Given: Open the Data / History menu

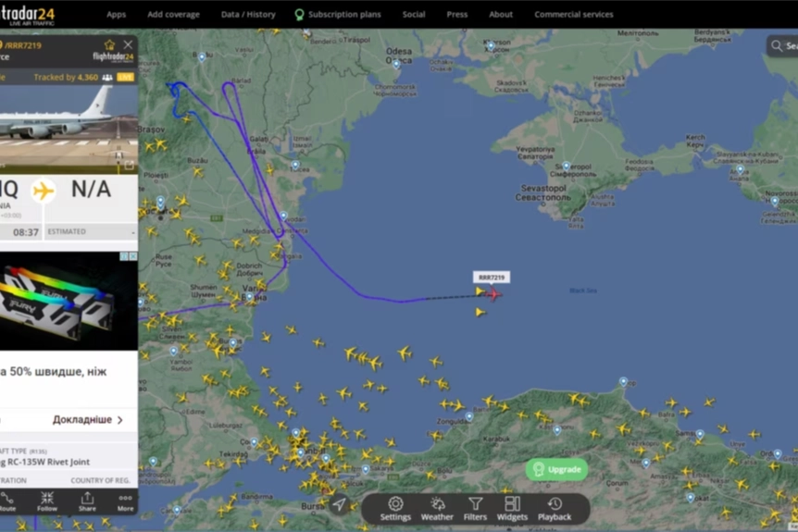Looking at the screenshot, I should tap(248, 14).
